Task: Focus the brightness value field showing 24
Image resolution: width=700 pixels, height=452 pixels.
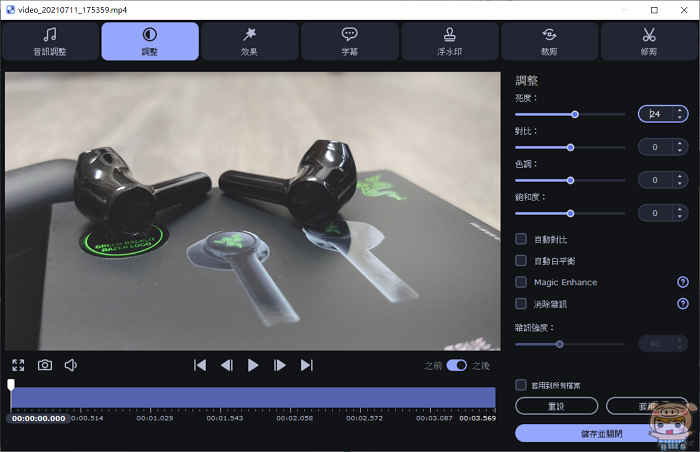Action: tap(656, 114)
